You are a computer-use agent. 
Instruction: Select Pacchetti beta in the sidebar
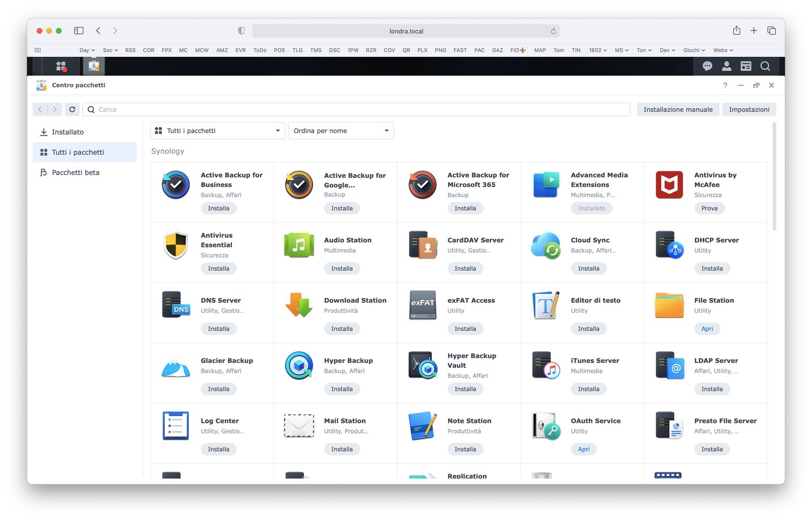point(85,173)
